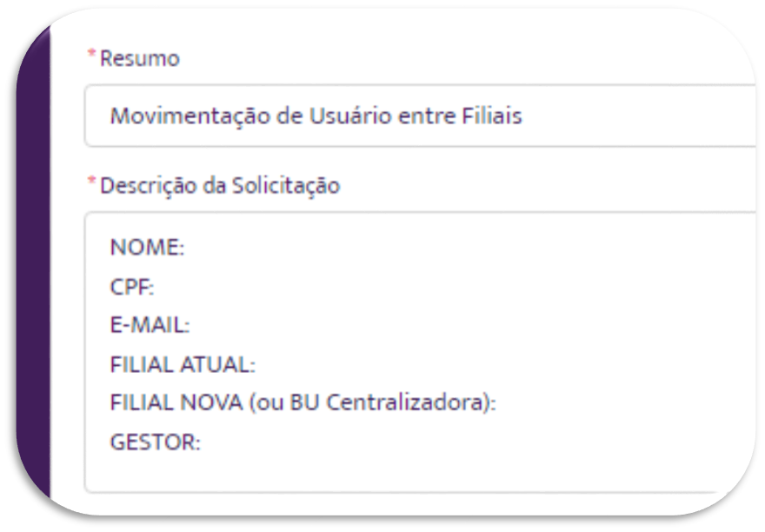
Task: Click the Resumo field label
Action: point(140,58)
